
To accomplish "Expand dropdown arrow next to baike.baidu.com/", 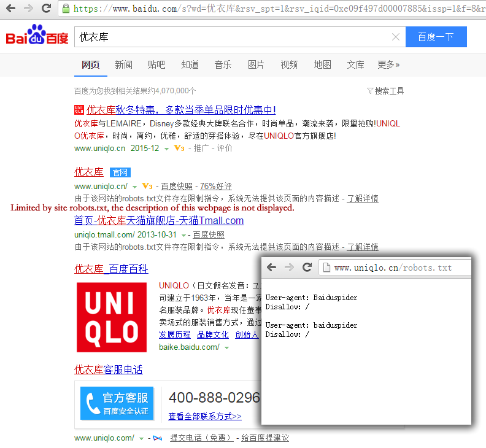I will pos(226,348).
